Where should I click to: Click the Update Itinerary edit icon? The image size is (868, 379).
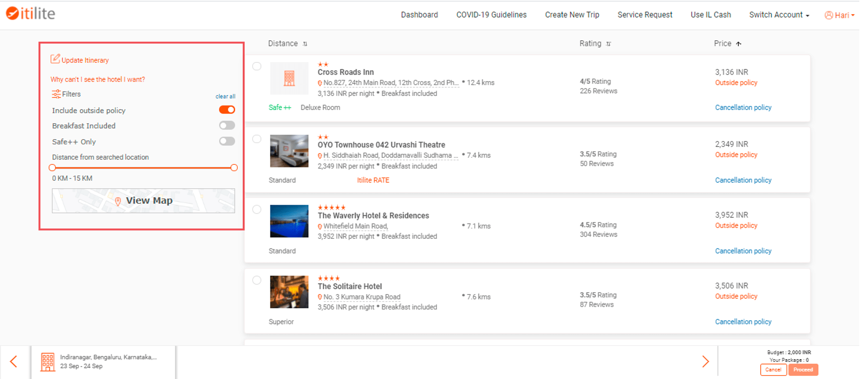[55, 59]
